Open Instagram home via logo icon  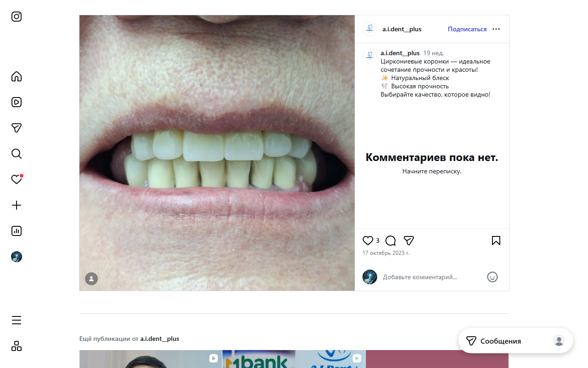tap(17, 17)
